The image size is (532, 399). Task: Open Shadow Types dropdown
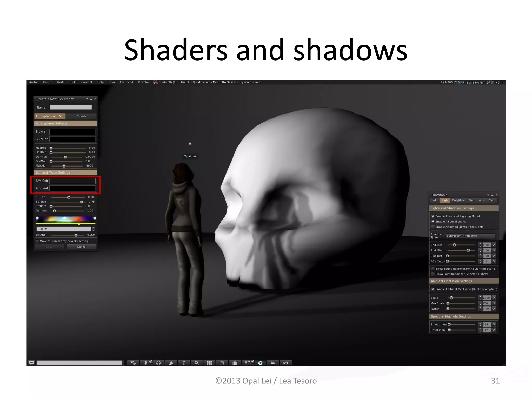[x=470, y=236]
